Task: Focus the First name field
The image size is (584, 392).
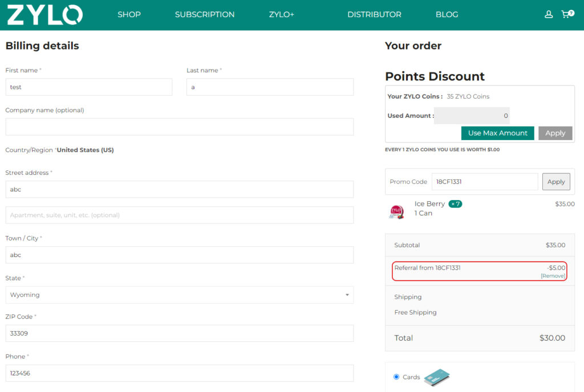Action: tap(88, 87)
